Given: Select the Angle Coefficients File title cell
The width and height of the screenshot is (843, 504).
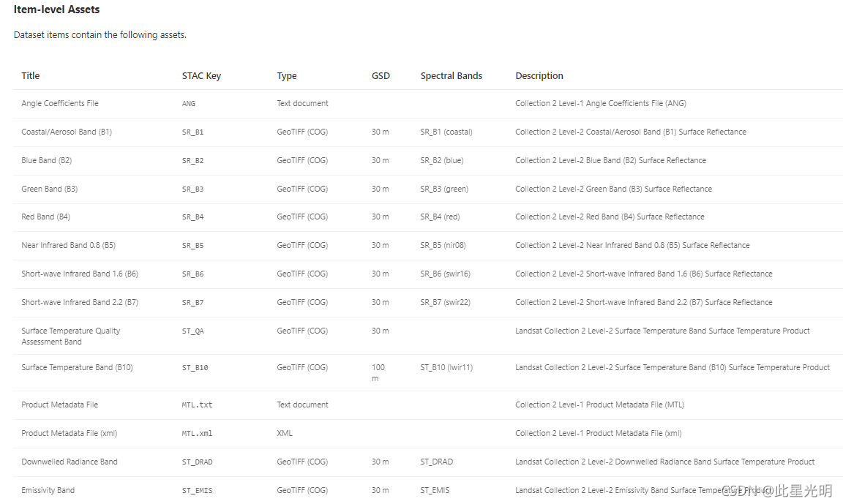Looking at the screenshot, I should pyautogui.click(x=60, y=104).
